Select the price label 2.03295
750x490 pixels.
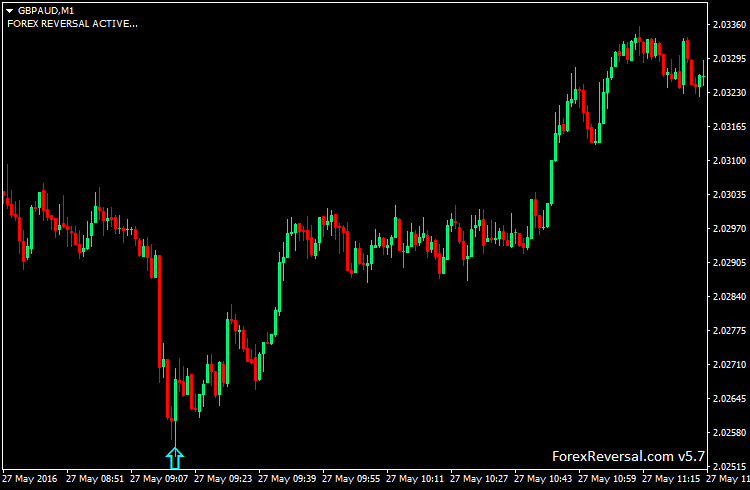point(729,58)
